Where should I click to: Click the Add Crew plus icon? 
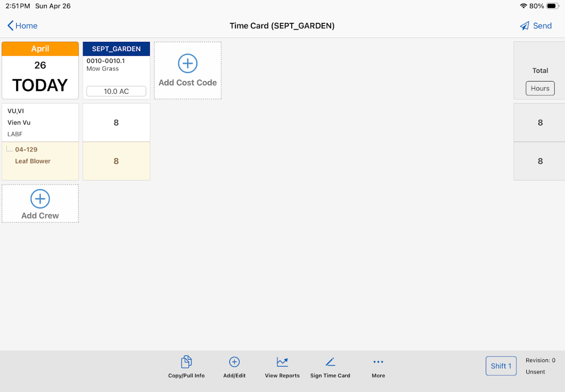pyautogui.click(x=40, y=198)
